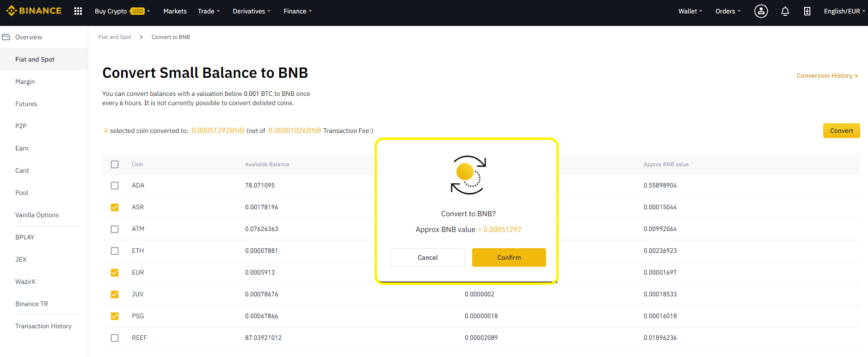This screenshot has width=868, height=357.
Task: Expand the Finance dropdown menu
Action: tap(298, 11)
